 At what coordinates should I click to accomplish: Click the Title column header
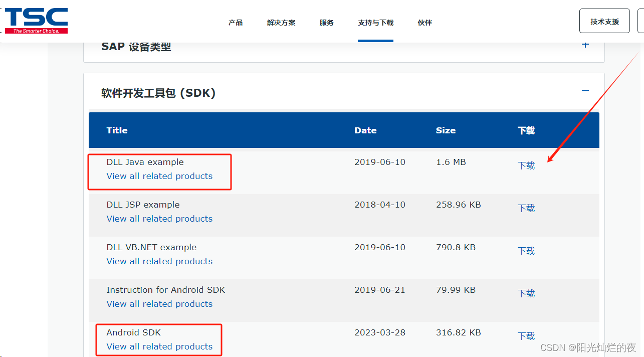(117, 130)
